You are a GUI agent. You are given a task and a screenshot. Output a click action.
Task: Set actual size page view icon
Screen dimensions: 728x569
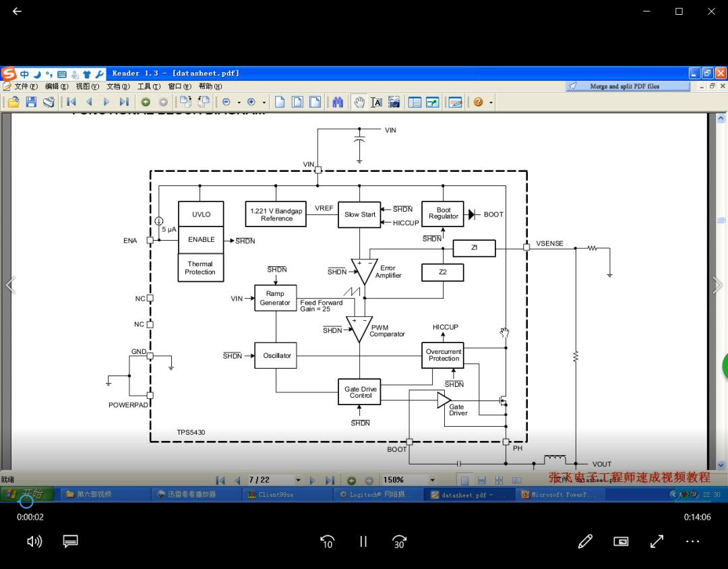(280, 102)
